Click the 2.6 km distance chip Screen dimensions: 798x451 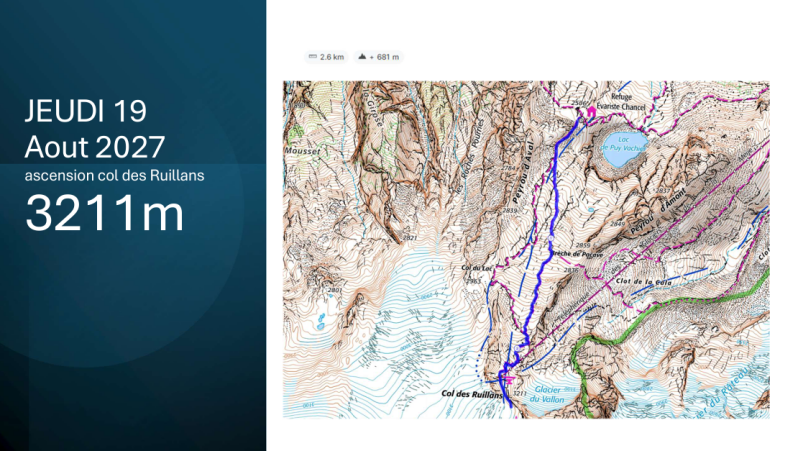click(327, 57)
